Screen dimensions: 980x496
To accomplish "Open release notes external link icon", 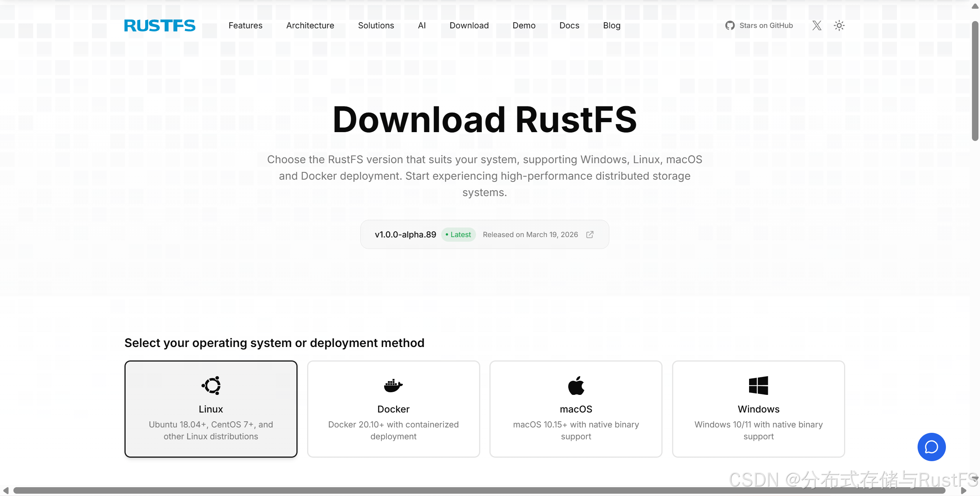I will (x=590, y=234).
